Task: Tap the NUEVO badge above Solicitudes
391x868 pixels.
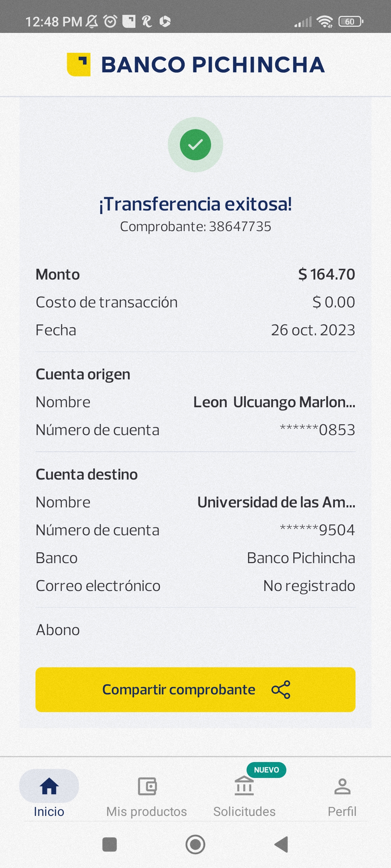Action: point(266,770)
